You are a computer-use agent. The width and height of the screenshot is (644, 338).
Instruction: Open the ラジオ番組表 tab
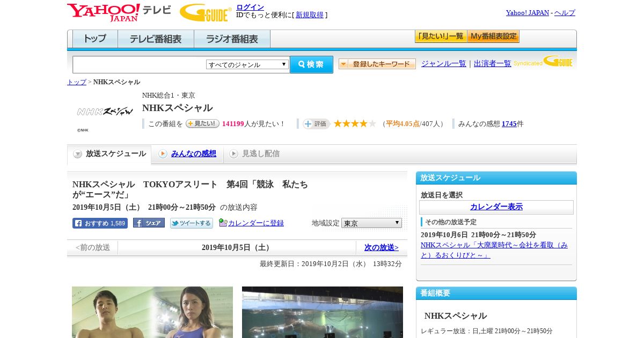[232, 39]
